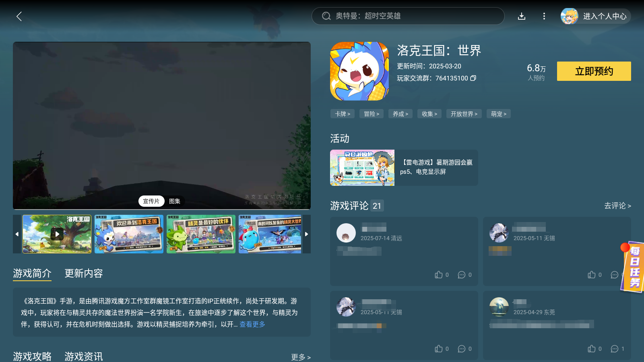Open the 开放世界 tag

pos(464,114)
